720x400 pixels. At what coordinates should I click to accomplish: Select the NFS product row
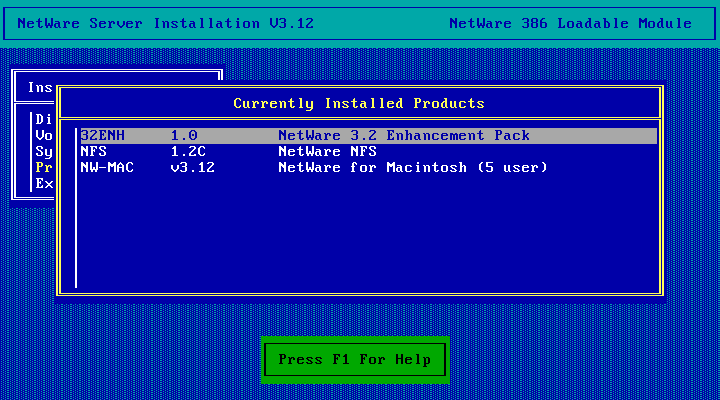point(369,152)
